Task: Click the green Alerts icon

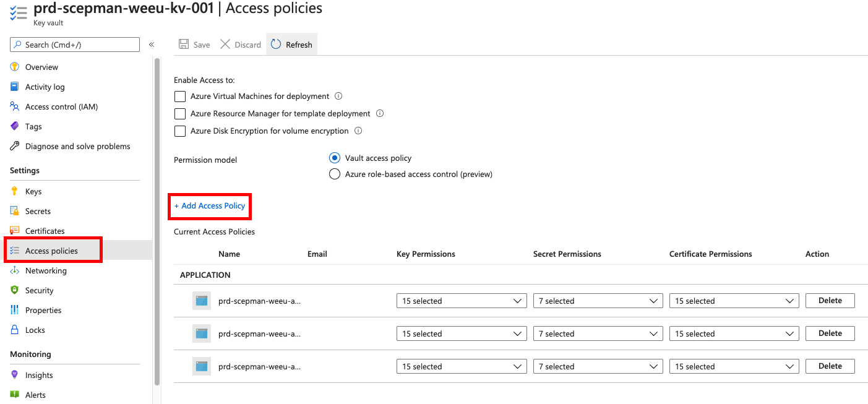Action: pos(15,395)
